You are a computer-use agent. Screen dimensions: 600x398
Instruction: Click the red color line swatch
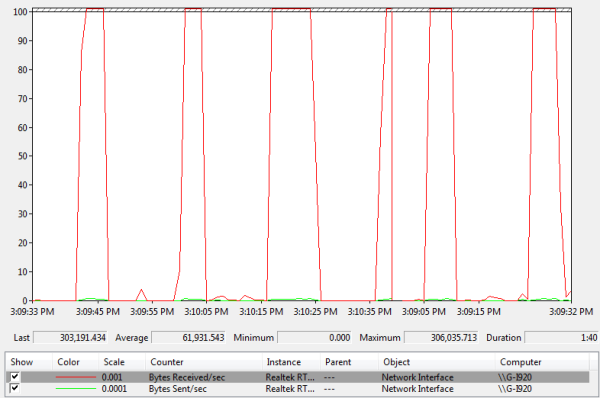click(x=75, y=377)
